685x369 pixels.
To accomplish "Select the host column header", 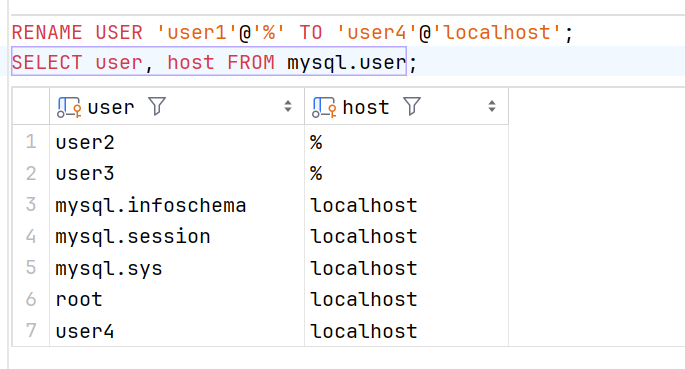I will coord(406,106).
